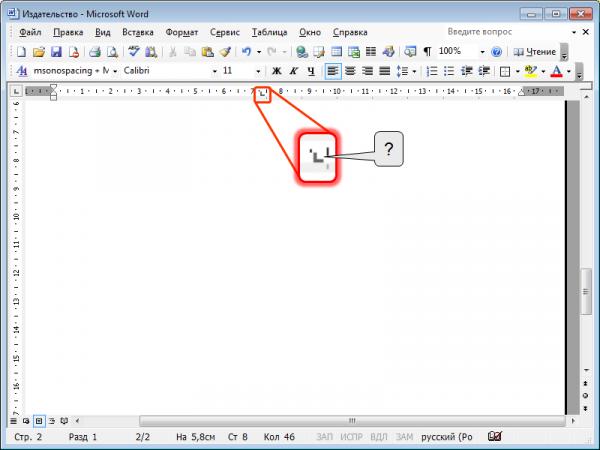Open the Вид menu
This screenshot has width=600, height=450.
point(103,33)
